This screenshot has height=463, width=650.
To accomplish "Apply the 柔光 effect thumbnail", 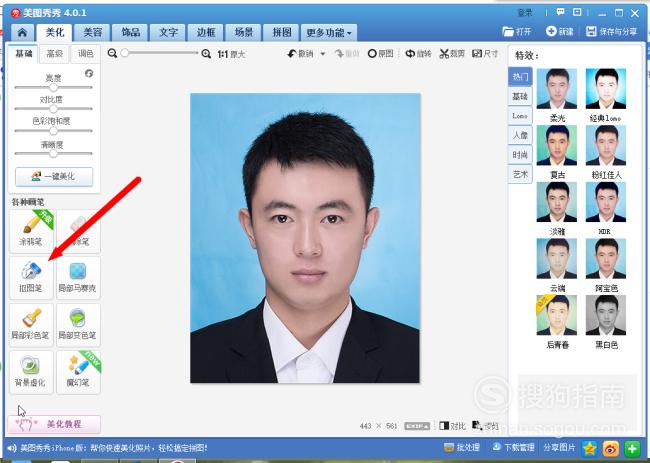I will click(557, 89).
